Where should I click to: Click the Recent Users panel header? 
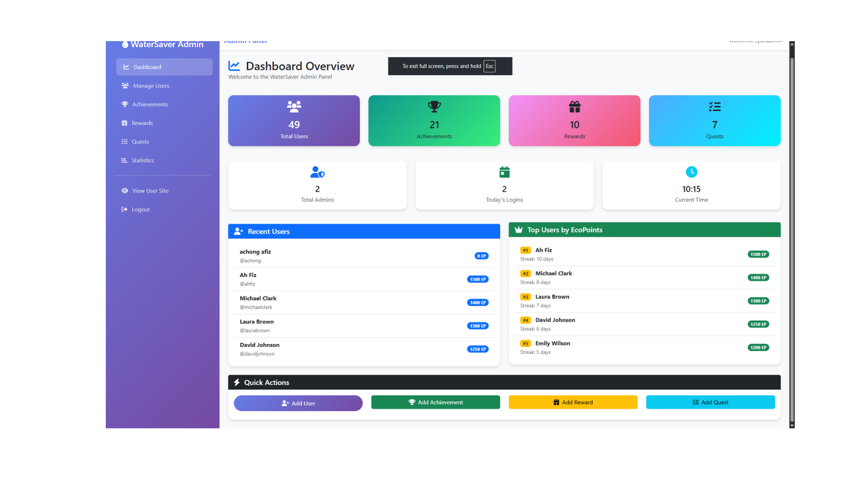click(364, 231)
